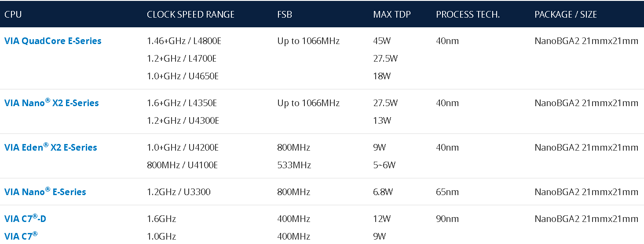Select the 800MHz / U4100E entry
Image resolution: width=644 pixels, height=244 pixels.
coord(183,165)
